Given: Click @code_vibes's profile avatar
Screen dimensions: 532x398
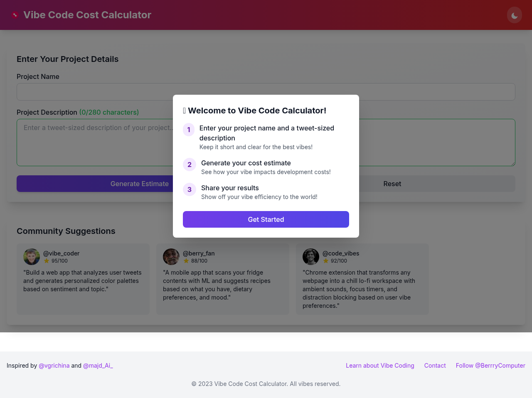Looking at the screenshot, I should [310, 257].
